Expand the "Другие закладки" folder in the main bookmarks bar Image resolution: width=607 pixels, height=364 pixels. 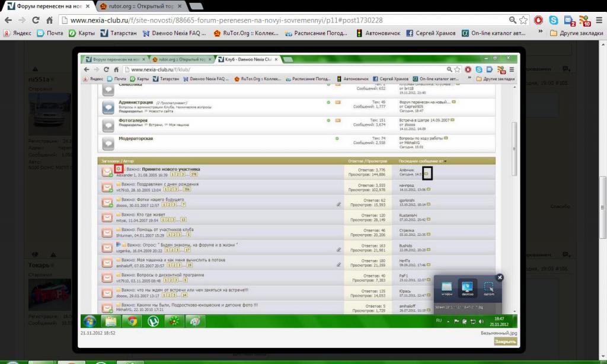574,33
